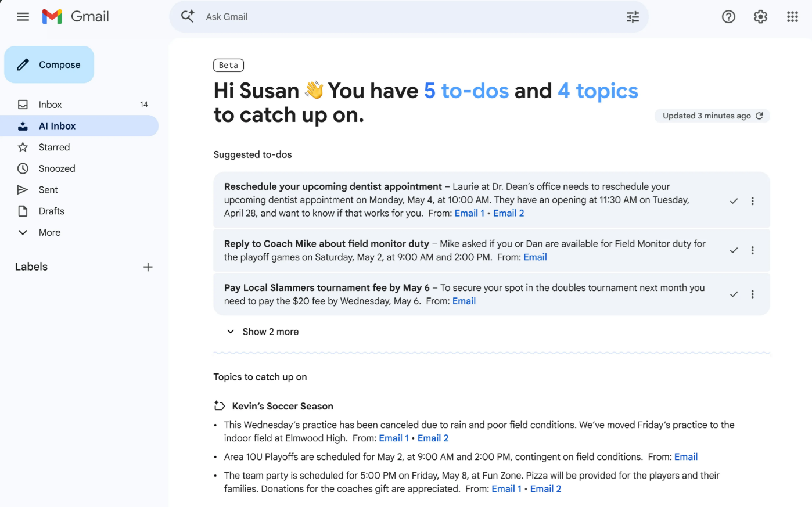
Task: Open search filter options icon
Action: pos(633,17)
